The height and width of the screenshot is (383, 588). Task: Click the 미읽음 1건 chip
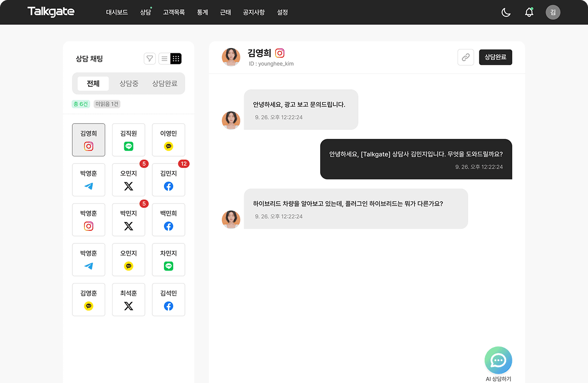tap(106, 104)
